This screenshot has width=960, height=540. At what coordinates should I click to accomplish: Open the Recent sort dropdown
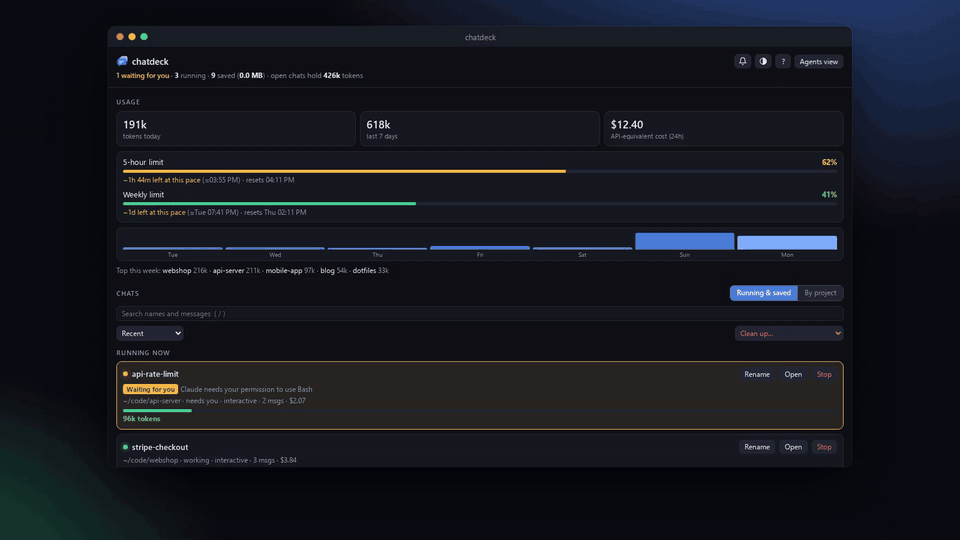coord(150,333)
